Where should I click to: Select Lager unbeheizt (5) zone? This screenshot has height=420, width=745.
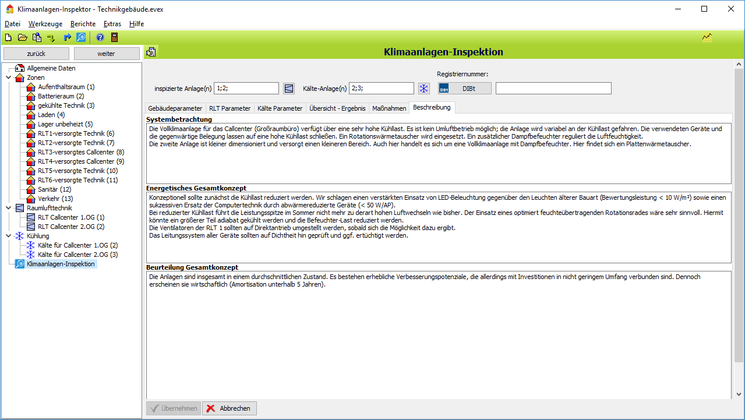65,124
